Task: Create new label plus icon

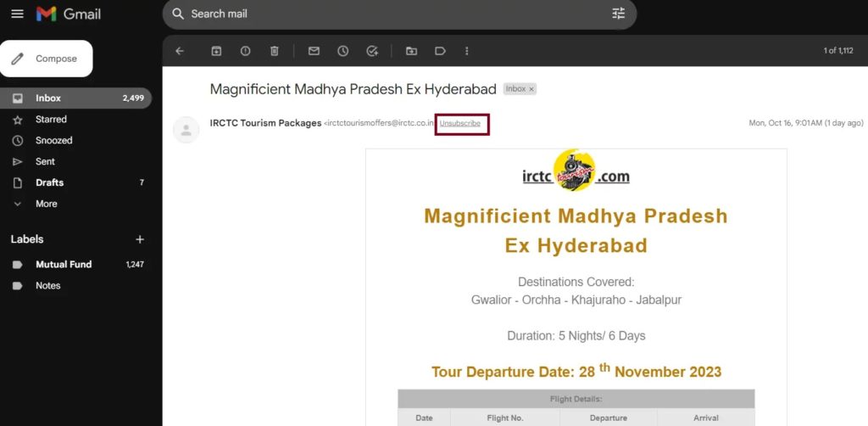Action: pyautogui.click(x=140, y=239)
